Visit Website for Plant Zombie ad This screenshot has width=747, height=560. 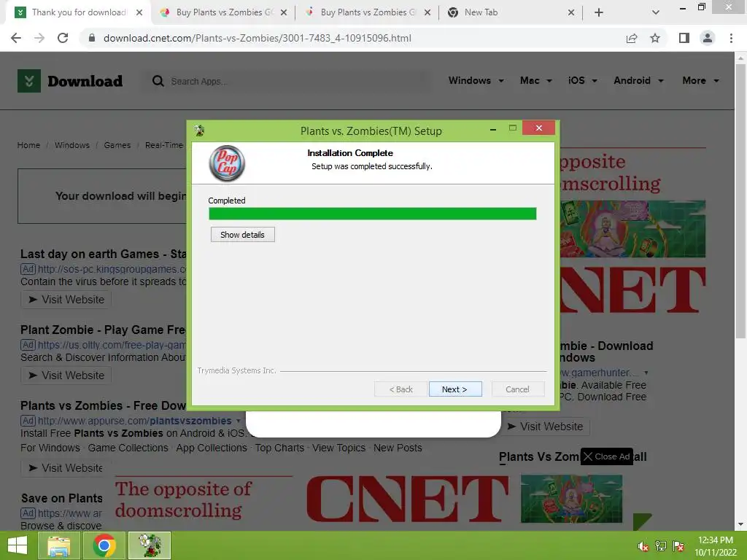(66, 376)
